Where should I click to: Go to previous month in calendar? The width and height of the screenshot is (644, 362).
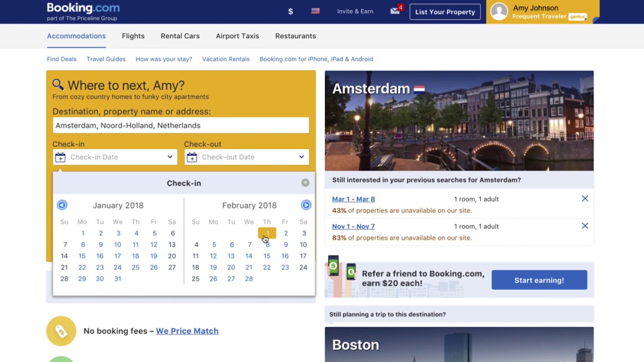click(62, 205)
